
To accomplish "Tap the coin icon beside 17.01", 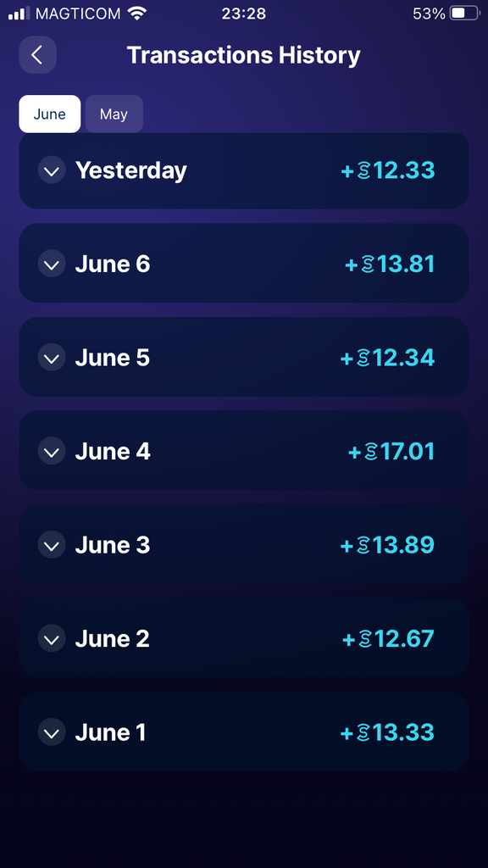I will (371, 452).
